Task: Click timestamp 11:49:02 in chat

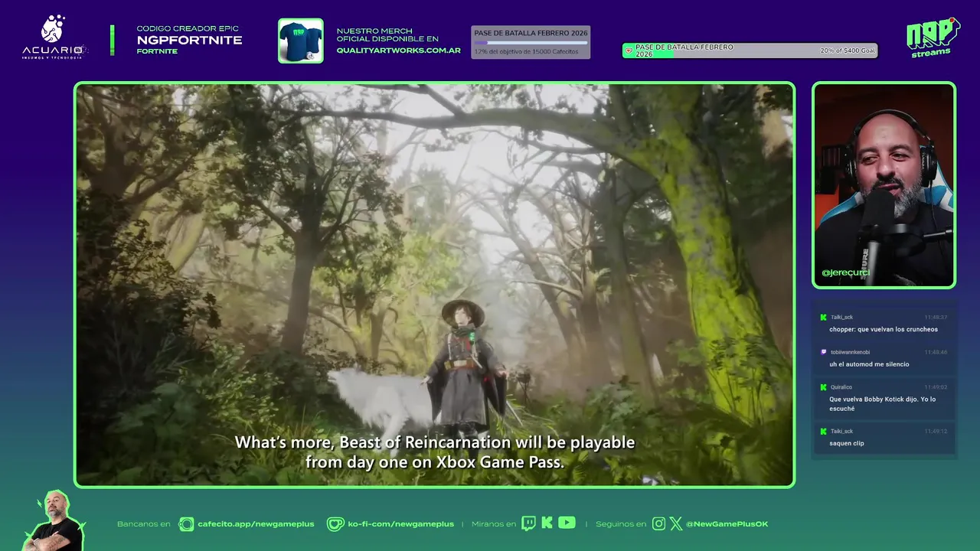Action: click(936, 387)
